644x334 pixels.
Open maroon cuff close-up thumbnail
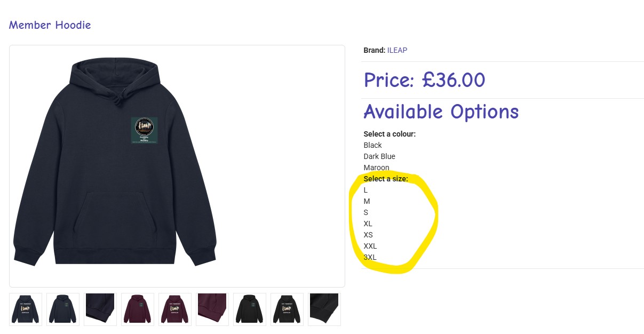[212, 309]
